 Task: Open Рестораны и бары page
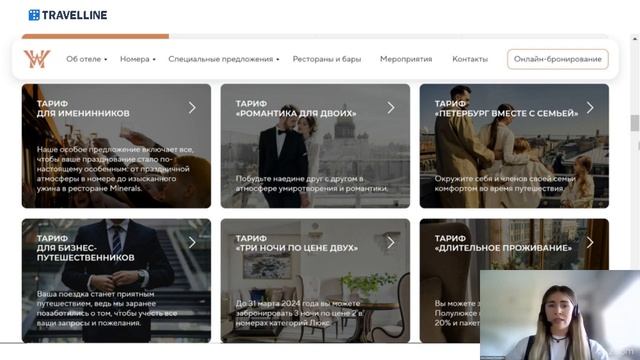tap(327, 59)
